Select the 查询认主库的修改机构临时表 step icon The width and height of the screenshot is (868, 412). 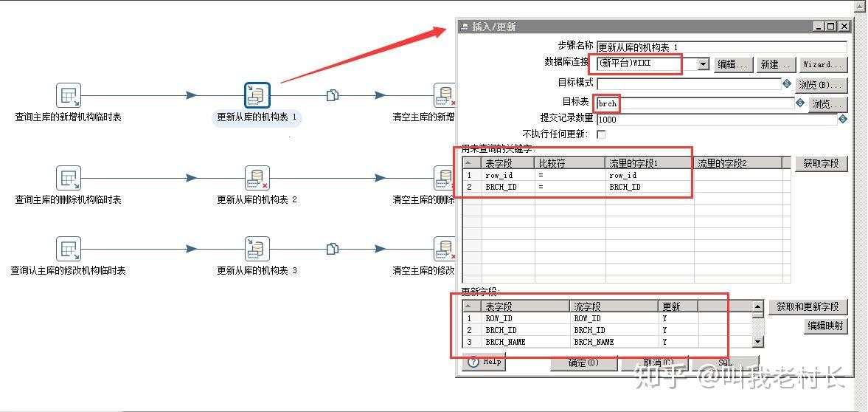coord(69,249)
